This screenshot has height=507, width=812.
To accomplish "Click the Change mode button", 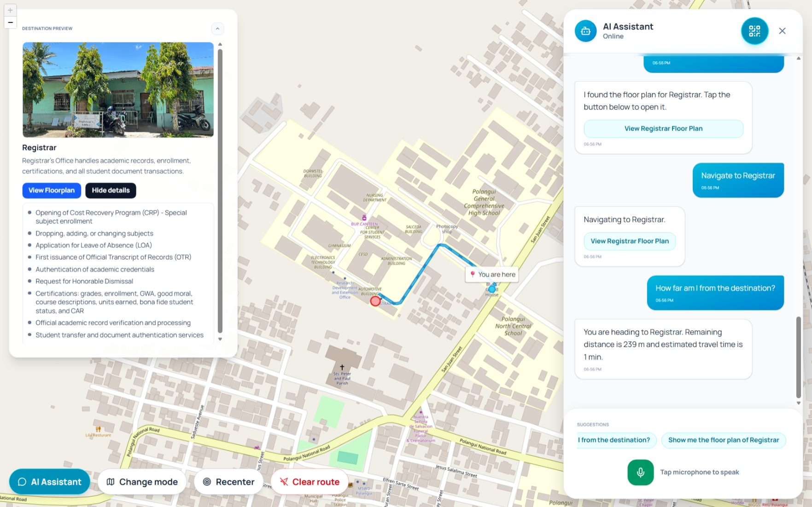I will tap(142, 482).
